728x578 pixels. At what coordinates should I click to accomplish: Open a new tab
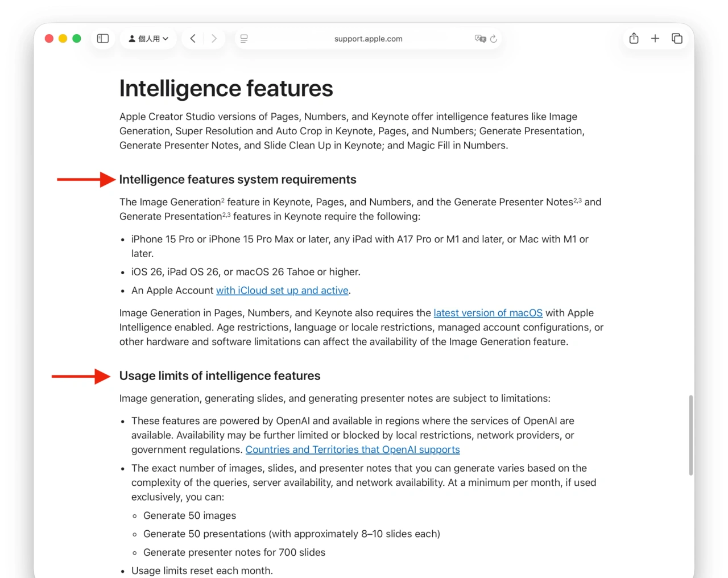pyautogui.click(x=655, y=39)
